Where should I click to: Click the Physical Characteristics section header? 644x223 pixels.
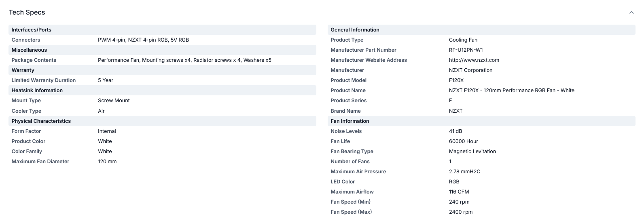click(162, 121)
